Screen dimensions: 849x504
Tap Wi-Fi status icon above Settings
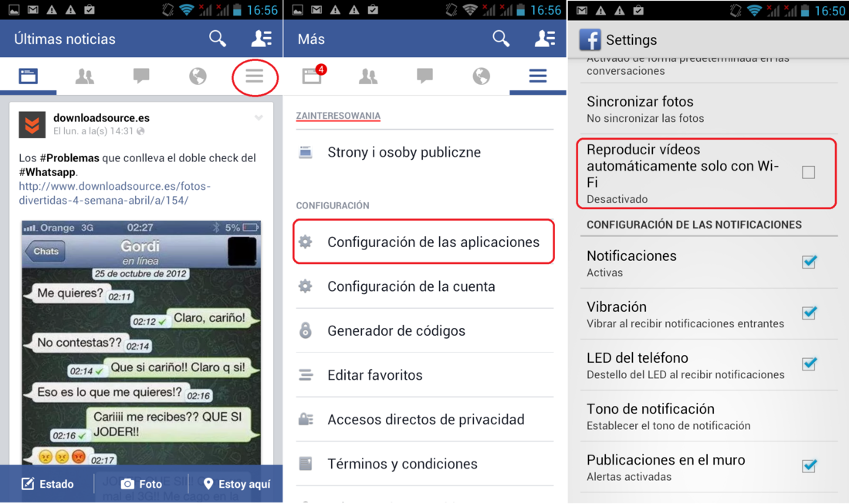click(754, 10)
